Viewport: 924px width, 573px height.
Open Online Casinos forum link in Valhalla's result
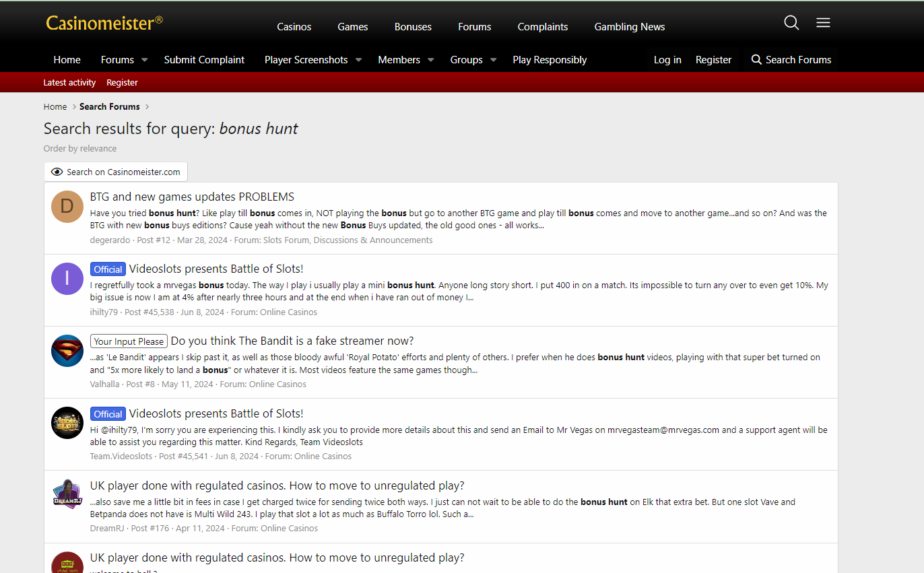(x=277, y=384)
